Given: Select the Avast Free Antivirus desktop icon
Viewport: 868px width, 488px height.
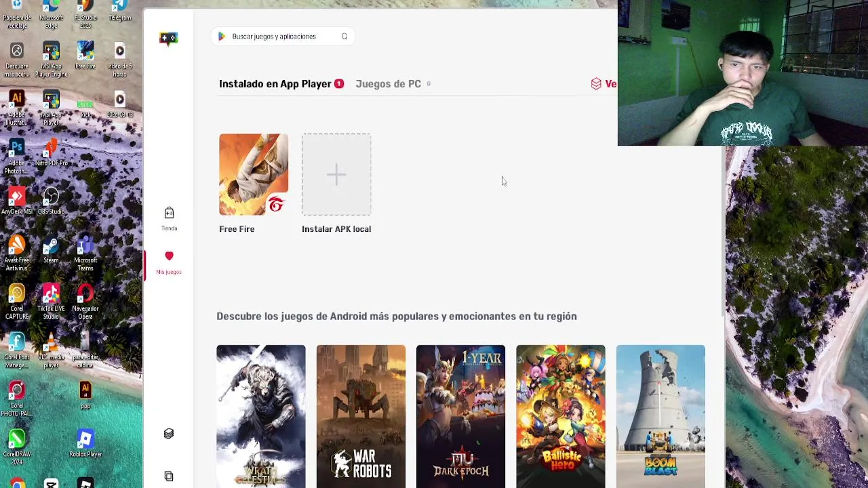Looking at the screenshot, I should [x=17, y=253].
